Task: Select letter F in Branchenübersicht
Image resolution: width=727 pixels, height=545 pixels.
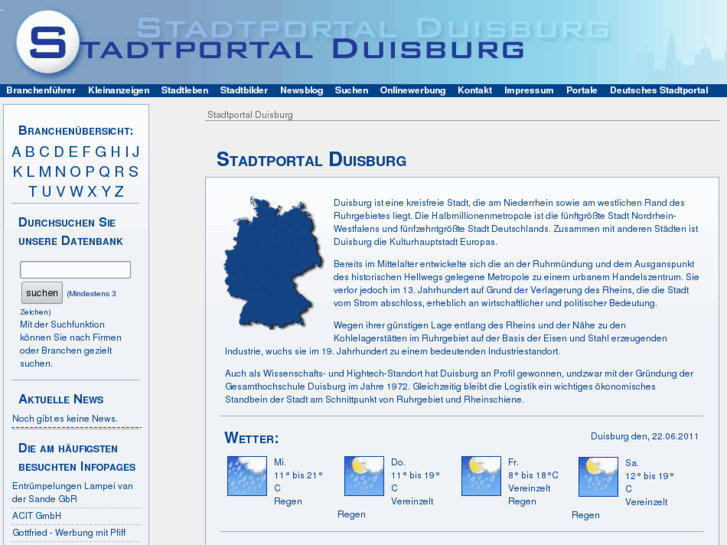Action: pos(86,152)
